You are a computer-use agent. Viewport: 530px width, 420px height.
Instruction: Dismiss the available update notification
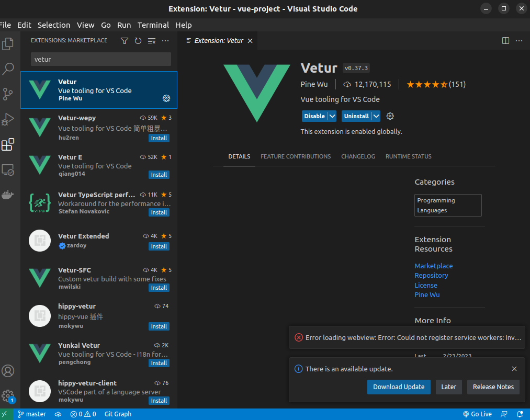coord(514,369)
